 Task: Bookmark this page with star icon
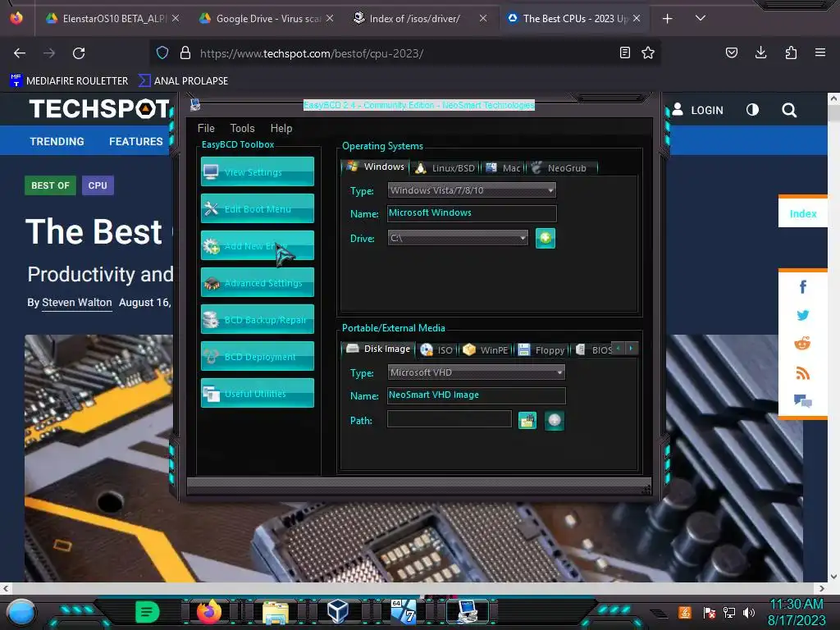pos(648,52)
